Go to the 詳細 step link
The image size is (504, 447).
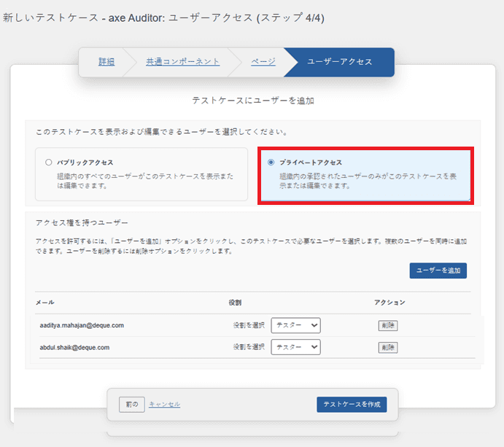click(x=106, y=62)
